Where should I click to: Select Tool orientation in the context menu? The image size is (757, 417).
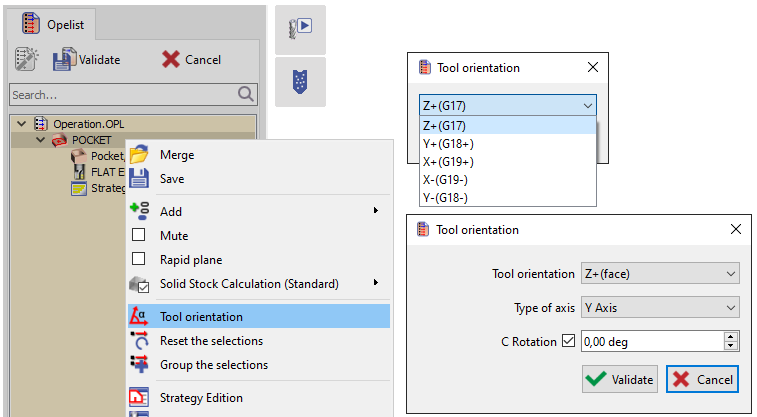[x=201, y=317]
